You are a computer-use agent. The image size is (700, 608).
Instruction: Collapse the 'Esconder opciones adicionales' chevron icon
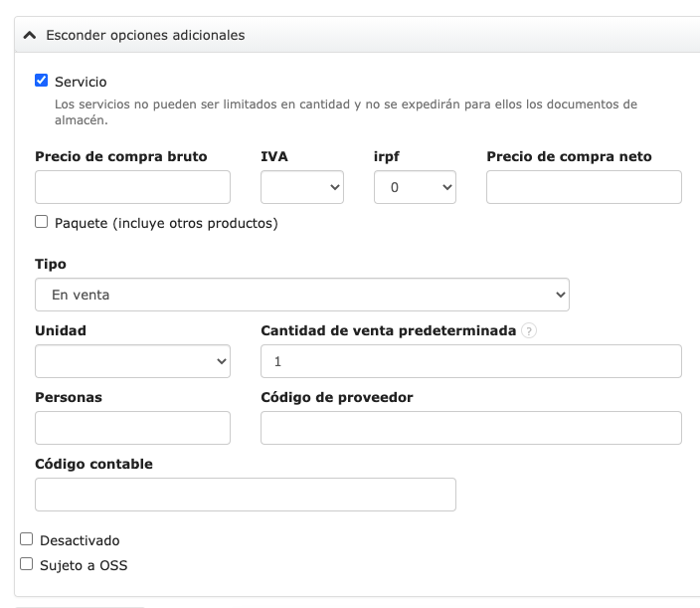pyautogui.click(x=30, y=35)
